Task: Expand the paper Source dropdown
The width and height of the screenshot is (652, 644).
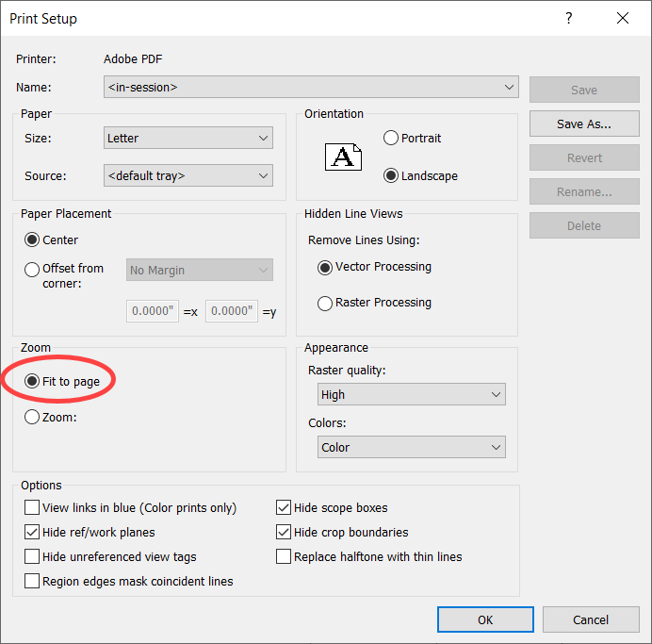Action: coord(188,175)
